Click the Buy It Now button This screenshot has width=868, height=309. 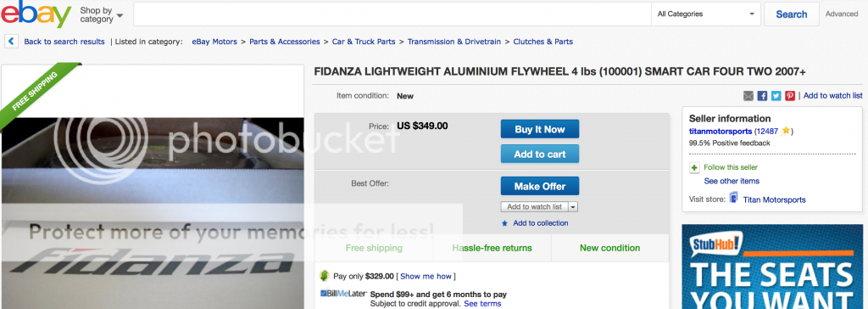[x=540, y=129]
